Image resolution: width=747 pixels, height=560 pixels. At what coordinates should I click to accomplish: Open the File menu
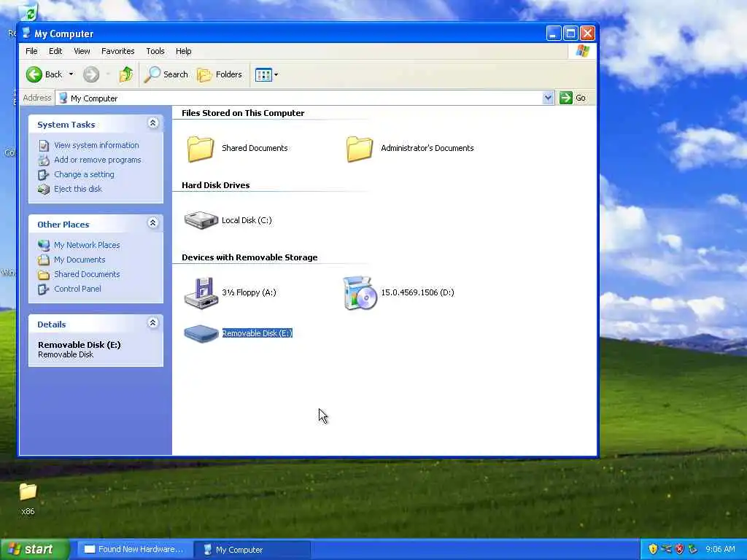pyautogui.click(x=31, y=51)
